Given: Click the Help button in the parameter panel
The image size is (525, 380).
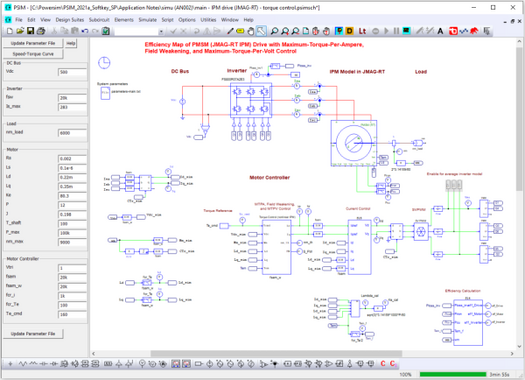Looking at the screenshot, I should [x=71, y=43].
